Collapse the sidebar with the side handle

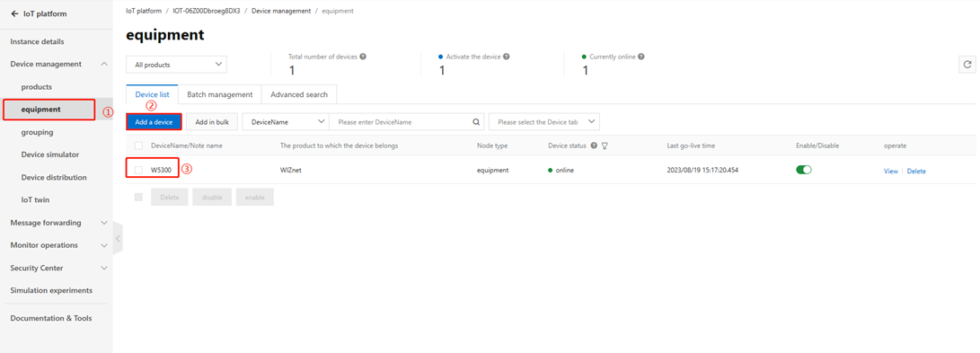point(118,239)
